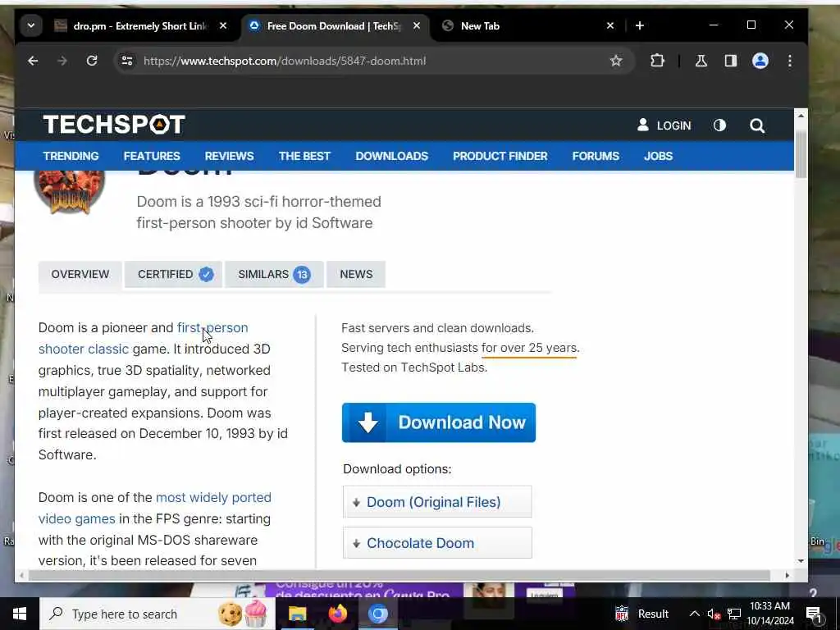The image size is (840, 630).
Task: Open the network tray icon
Action: 734,614
